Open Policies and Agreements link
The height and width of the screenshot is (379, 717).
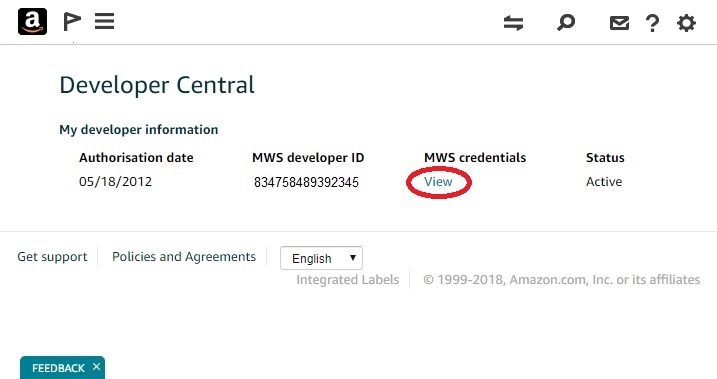[x=184, y=257]
